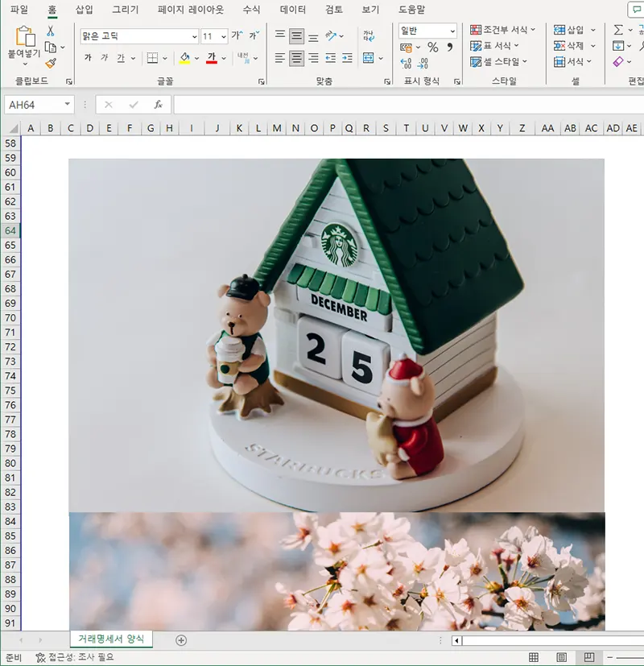This screenshot has height=666, width=644.
Task: Open font color dropdown arrow
Action: point(224,58)
